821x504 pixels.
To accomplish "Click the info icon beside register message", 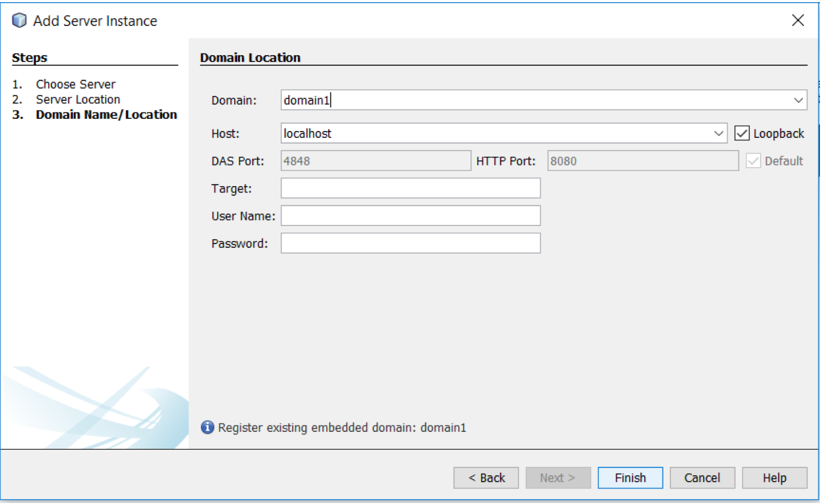I will 208,428.
